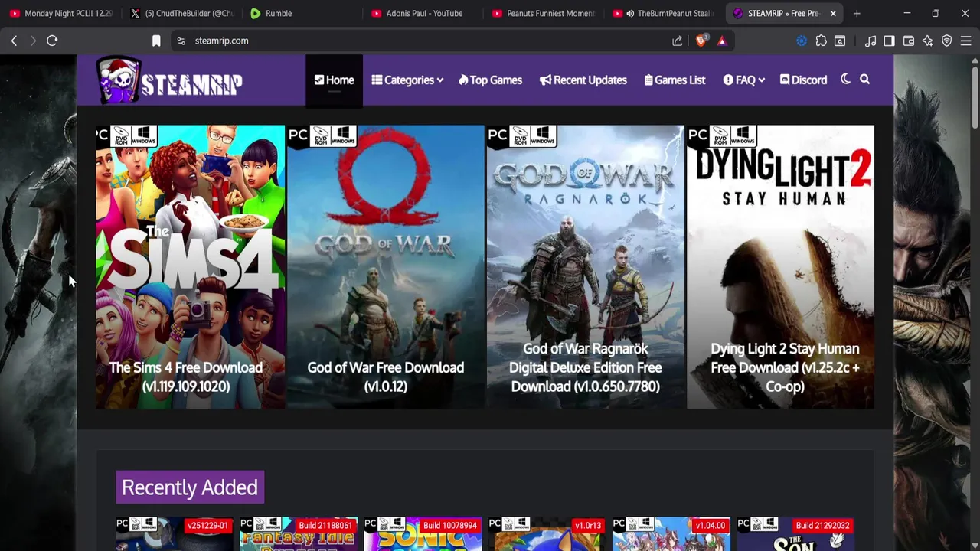Screen dimensions: 980x551
Task: Open Leo AI sparkle icon
Action: tap(928, 41)
